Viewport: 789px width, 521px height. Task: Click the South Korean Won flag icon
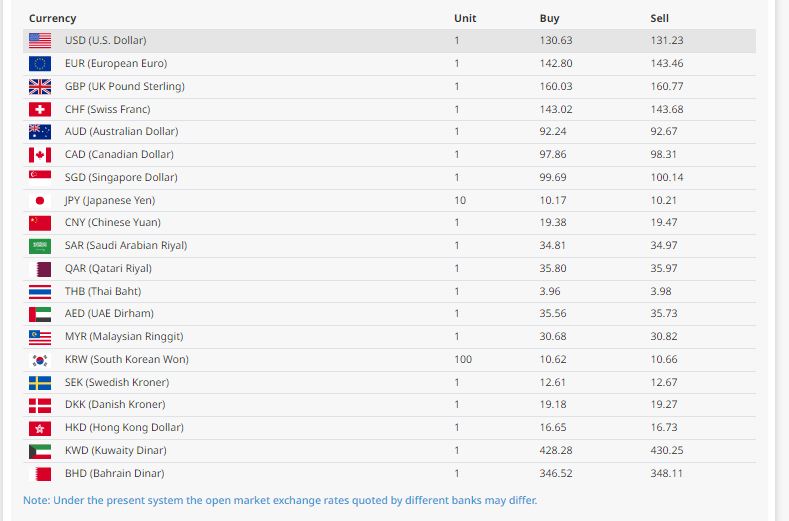coord(40,360)
